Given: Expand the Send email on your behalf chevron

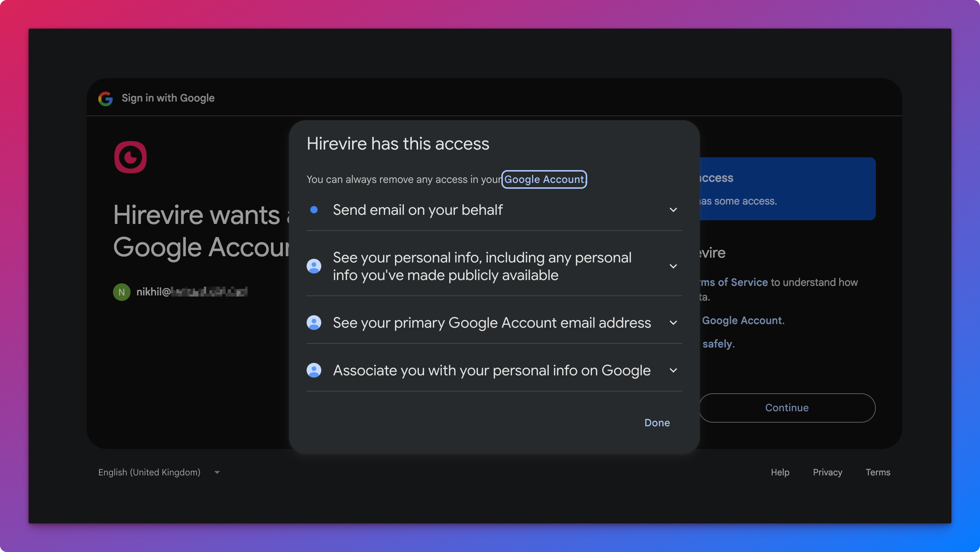Looking at the screenshot, I should (673, 210).
